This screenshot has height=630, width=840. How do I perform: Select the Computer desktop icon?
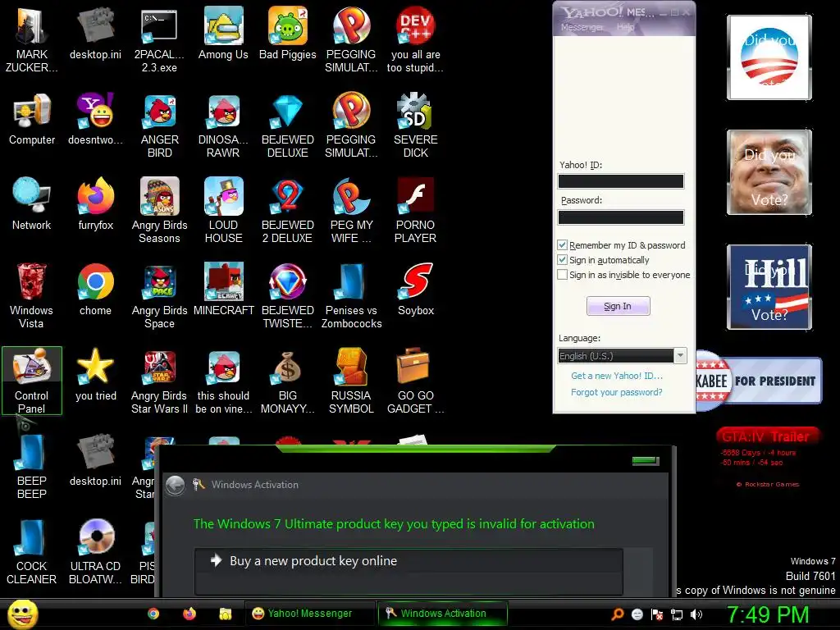(32, 119)
